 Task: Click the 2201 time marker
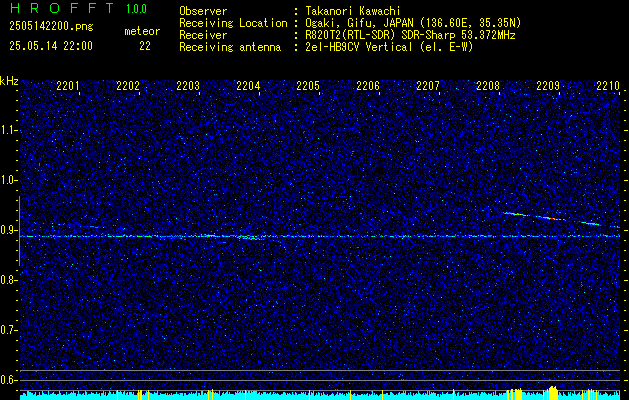click(68, 85)
